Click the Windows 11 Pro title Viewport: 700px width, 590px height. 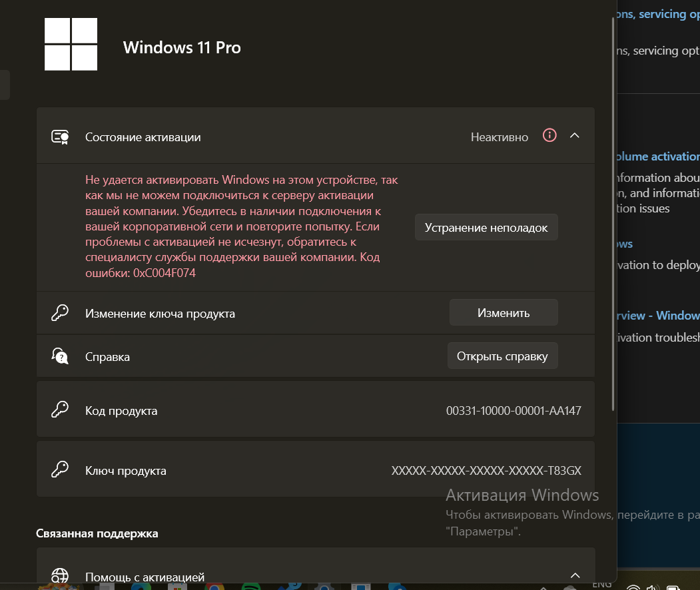pos(182,48)
